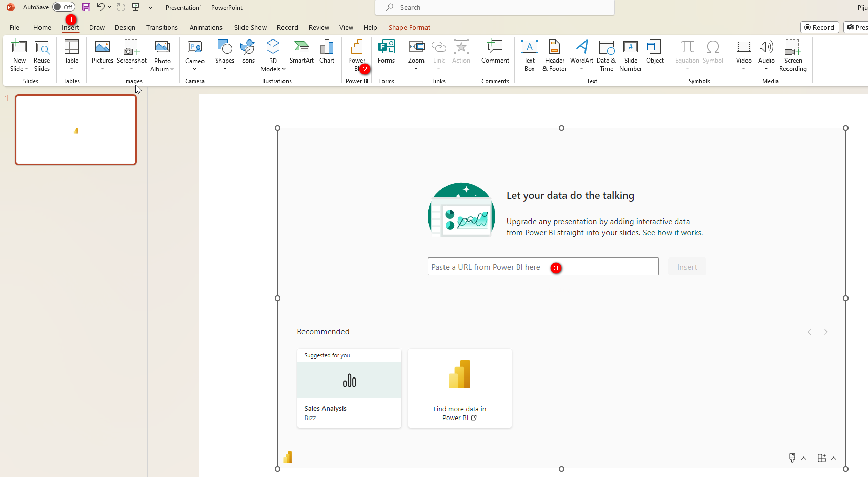The height and width of the screenshot is (477, 868).
Task: Click the Cameo camera icon
Action: (195, 48)
